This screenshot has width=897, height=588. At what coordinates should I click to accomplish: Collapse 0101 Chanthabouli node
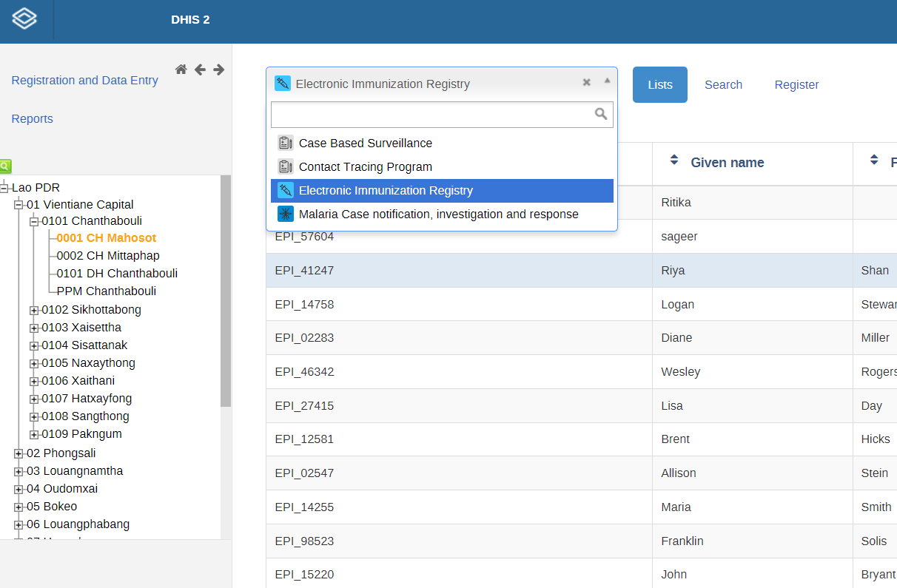[34, 221]
